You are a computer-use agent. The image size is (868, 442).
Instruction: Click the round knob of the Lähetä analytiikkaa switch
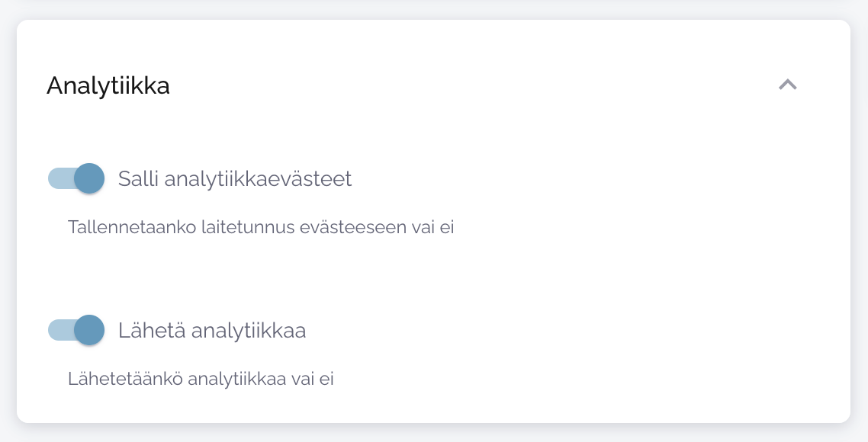(89, 330)
